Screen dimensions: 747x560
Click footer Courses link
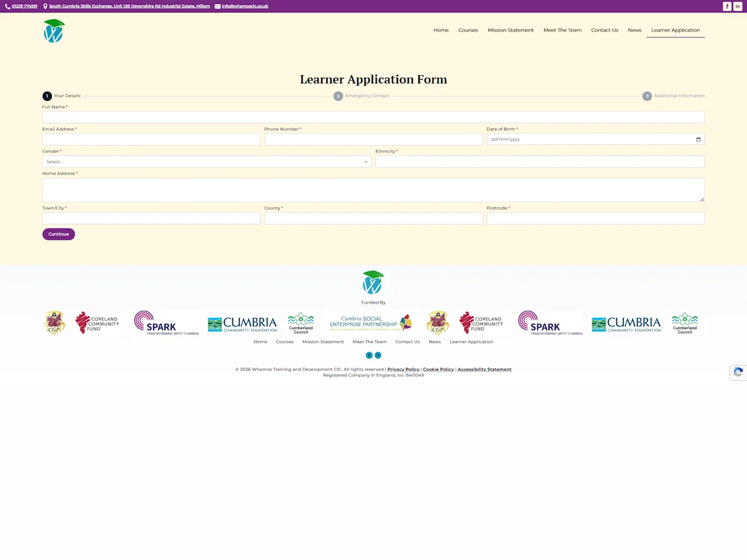click(x=284, y=342)
